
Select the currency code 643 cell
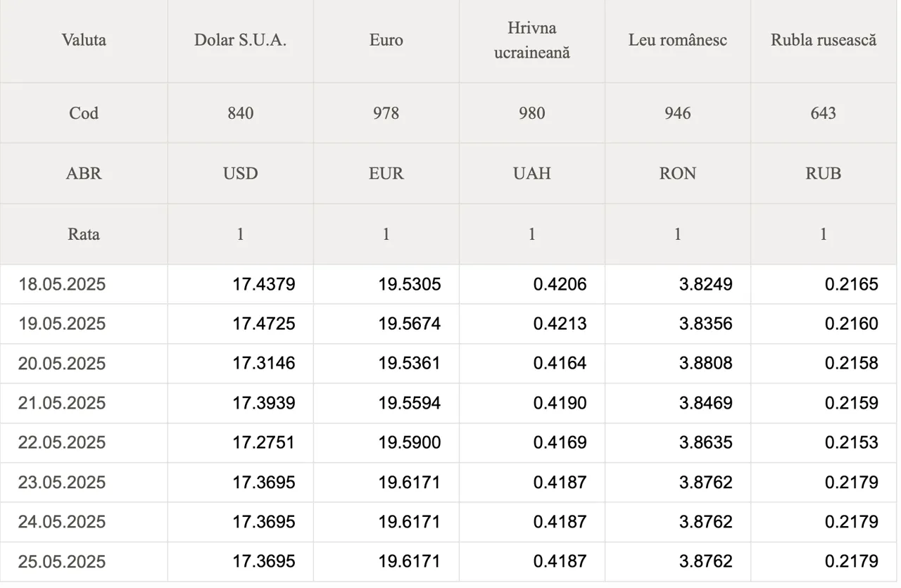coord(824,113)
